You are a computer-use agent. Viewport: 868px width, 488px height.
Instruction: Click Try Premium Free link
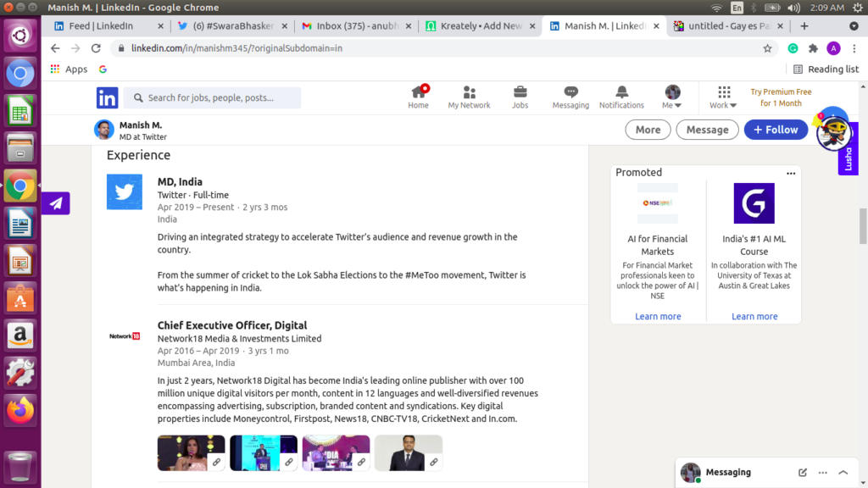(x=781, y=97)
